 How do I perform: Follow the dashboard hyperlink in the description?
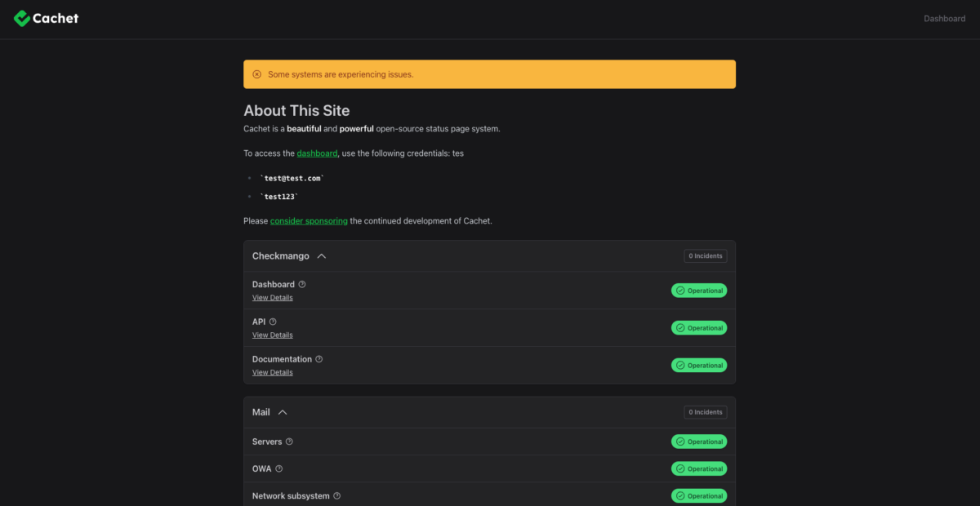coord(317,153)
